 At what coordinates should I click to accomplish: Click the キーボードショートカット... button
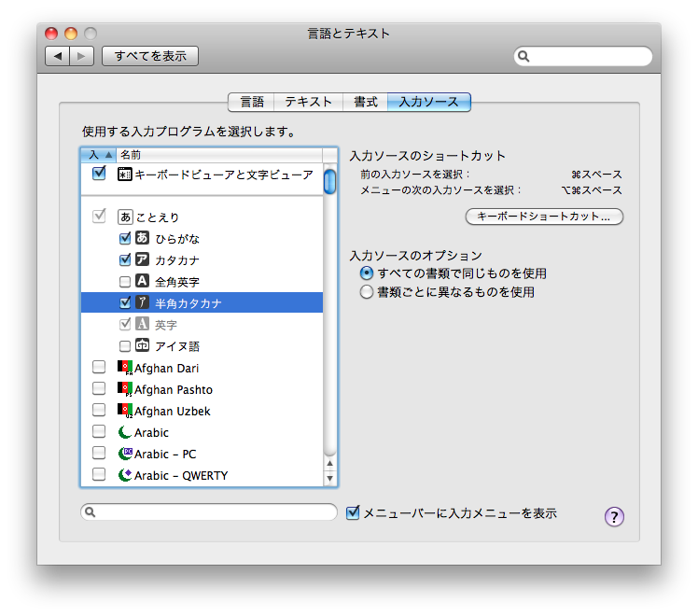[x=543, y=217]
